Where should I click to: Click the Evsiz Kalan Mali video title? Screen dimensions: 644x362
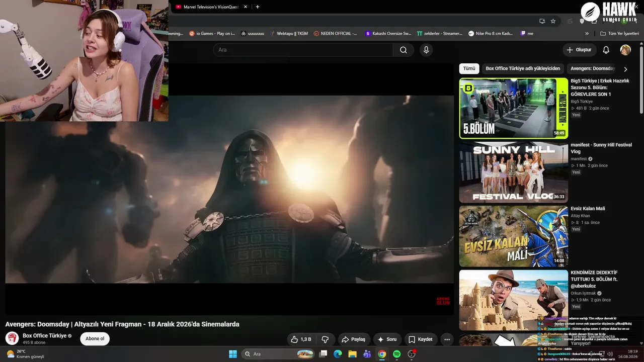[588, 209]
